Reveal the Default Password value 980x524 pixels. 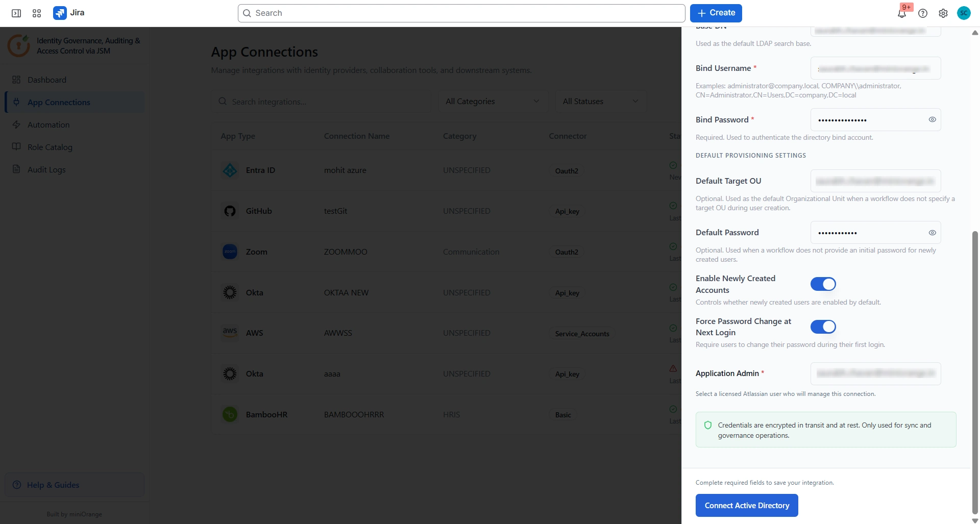[x=932, y=233]
